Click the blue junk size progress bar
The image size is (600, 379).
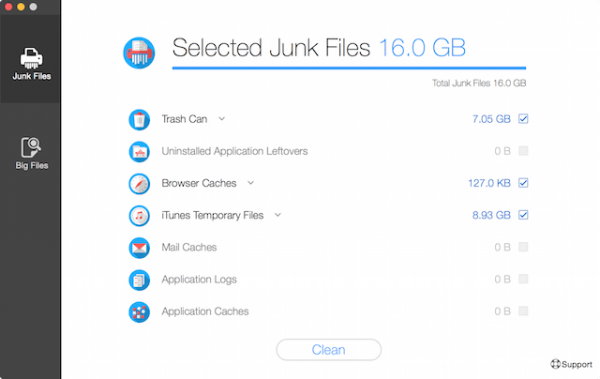point(349,68)
